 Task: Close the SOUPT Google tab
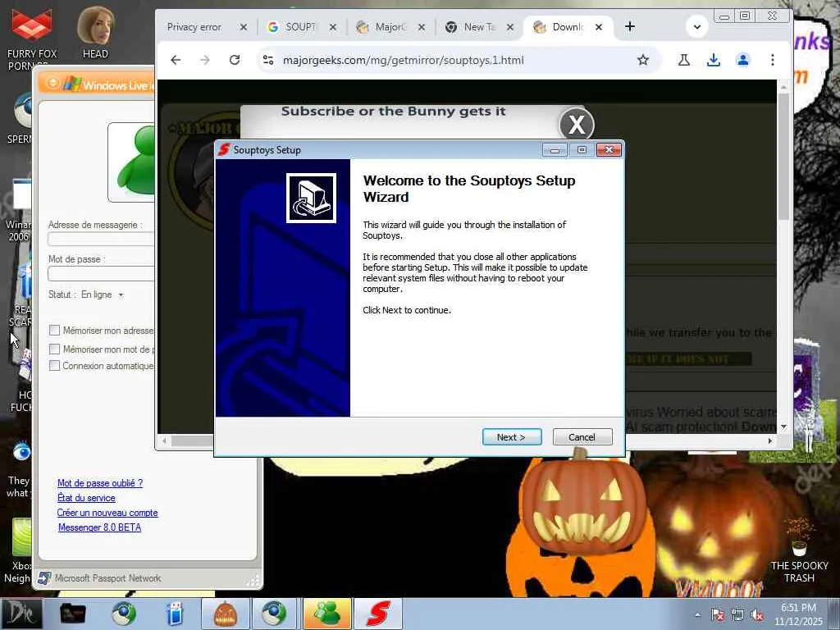333,27
